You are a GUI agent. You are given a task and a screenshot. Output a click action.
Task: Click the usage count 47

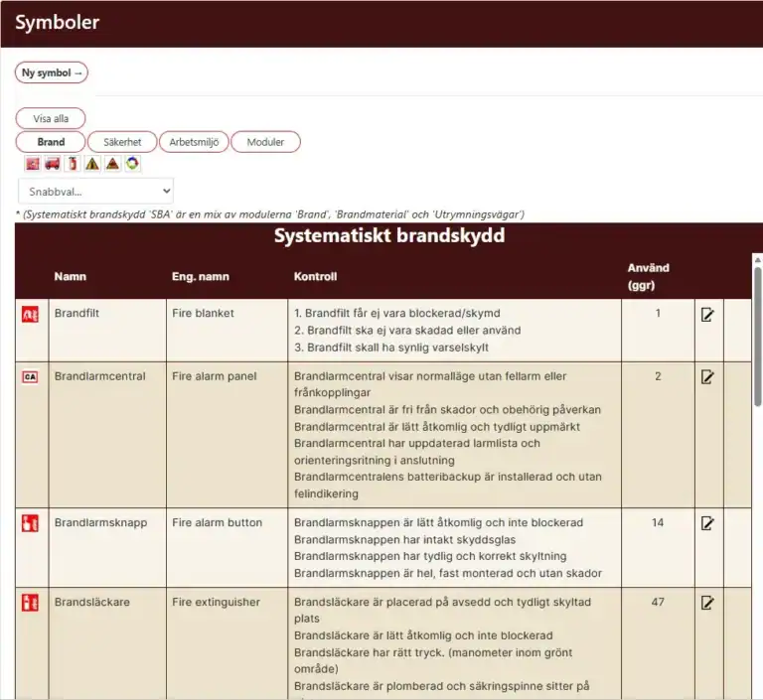pyautogui.click(x=658, y=602)
